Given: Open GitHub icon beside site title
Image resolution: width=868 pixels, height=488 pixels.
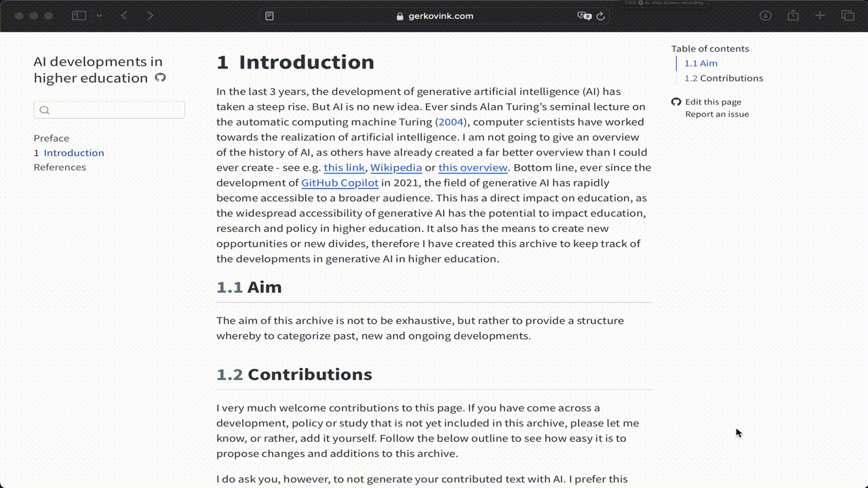Looking at the screenshot, I should [x=160, y=78].
